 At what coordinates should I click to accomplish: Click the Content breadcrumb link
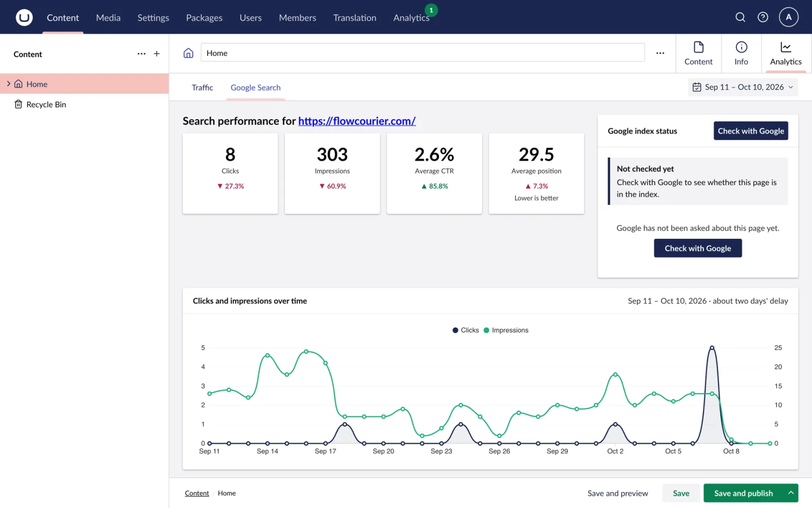pyautogui.click(x=197, y=493)
